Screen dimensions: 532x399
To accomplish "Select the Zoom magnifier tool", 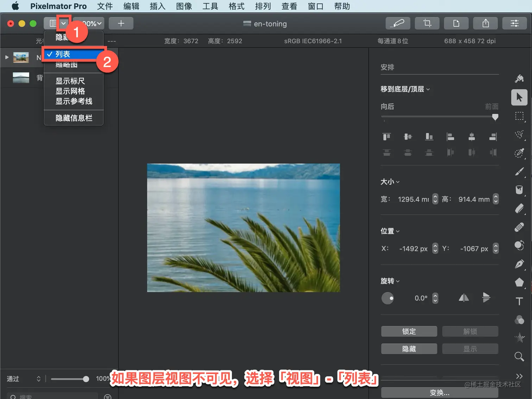I will pos(519,357).
